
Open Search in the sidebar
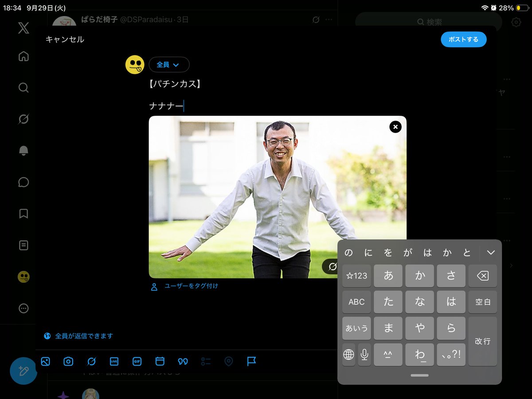coord(23,87)
